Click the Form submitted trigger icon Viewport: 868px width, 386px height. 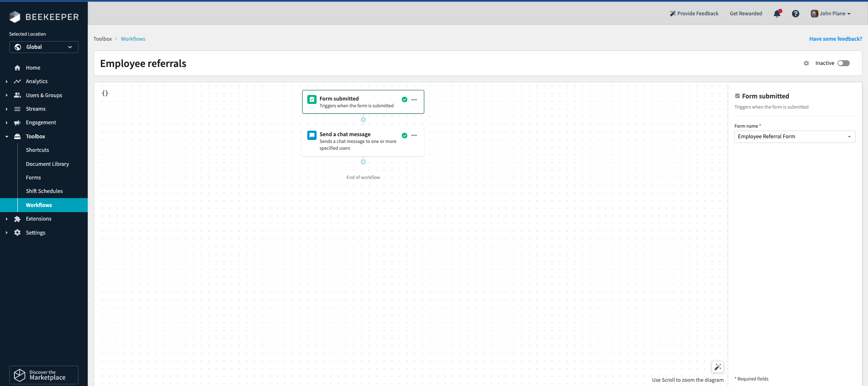(312, 99)
